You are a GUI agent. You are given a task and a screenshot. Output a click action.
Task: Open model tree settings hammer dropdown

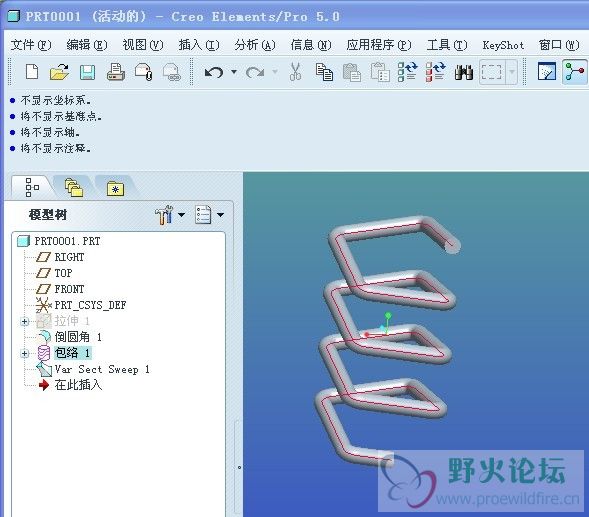[x=170, y=215]
